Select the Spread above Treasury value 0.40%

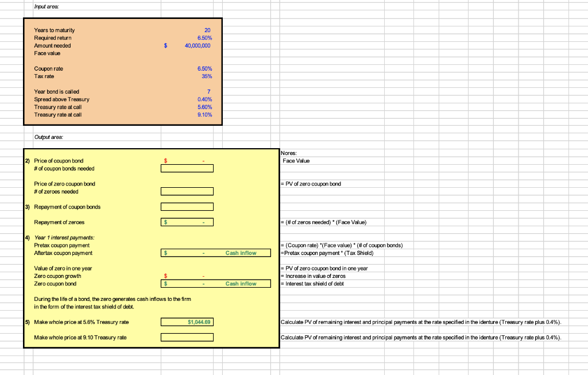205,99
